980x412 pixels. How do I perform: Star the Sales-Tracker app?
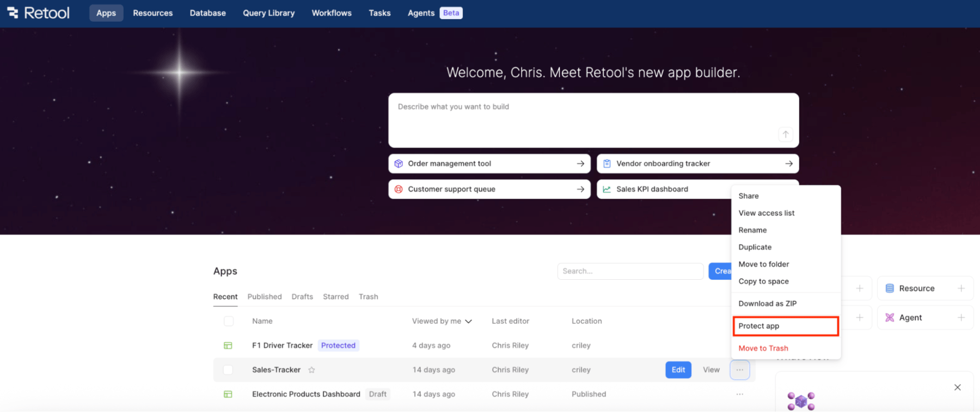click(x=311, y=370)
